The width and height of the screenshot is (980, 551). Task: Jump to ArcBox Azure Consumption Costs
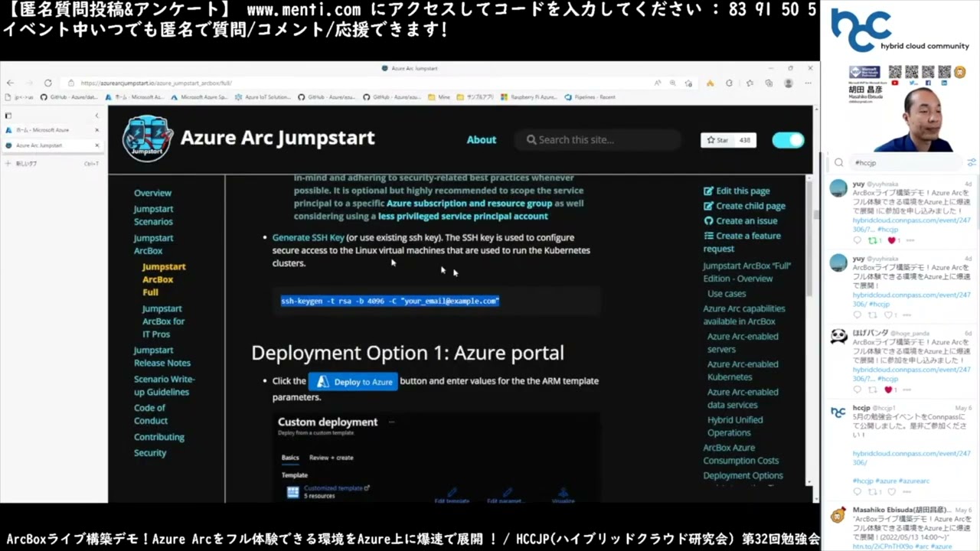pyautogui.click(x=741, y=454)
